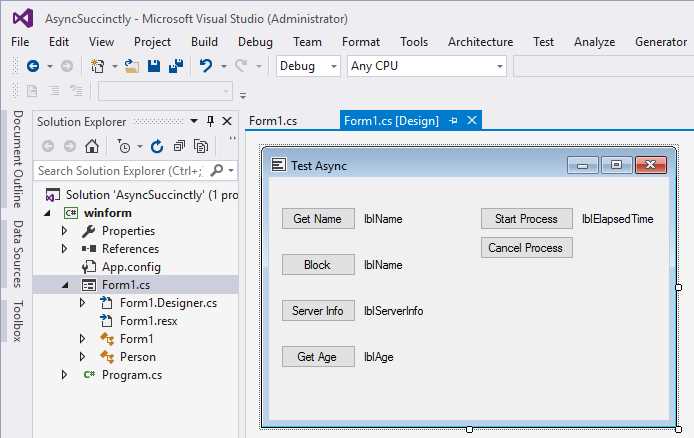Click the Visual Studio logo icon
This screenshot has height=438, width=694.
[x=23, y=19]
